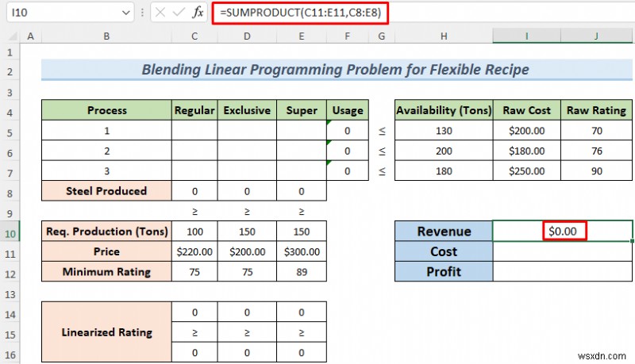Select the Super header cell
This screenshot has height=364, width=635.
pos(302,110)
